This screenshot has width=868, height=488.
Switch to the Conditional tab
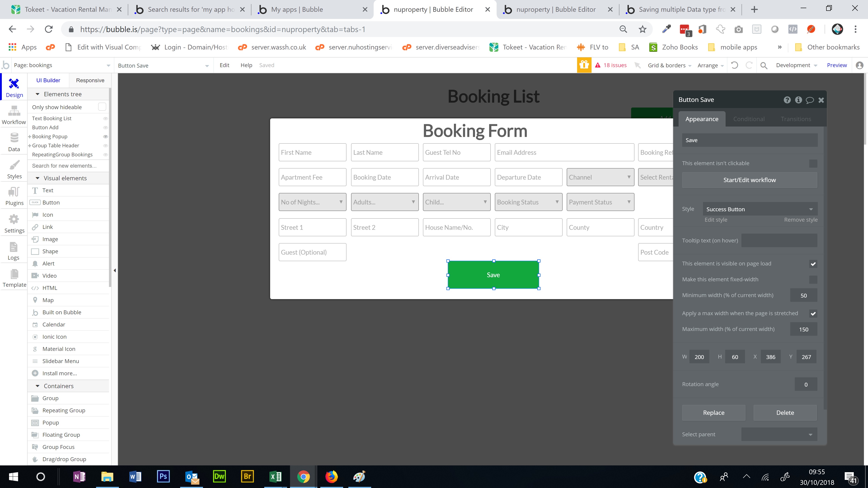click(x=749, y=119)
